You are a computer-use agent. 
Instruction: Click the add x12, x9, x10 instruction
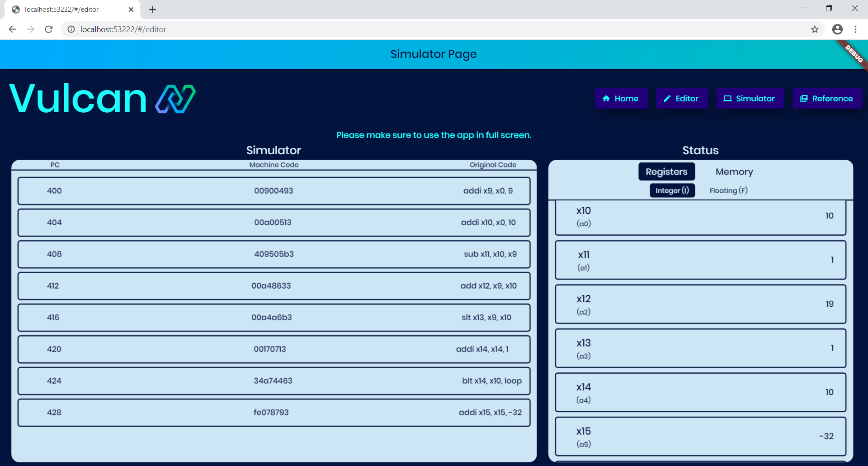point(488,286)
